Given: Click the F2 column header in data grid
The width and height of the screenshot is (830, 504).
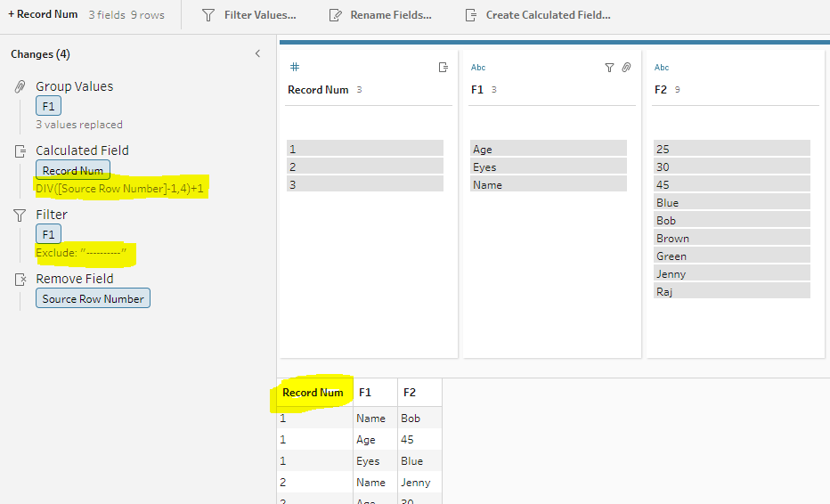Looking at the screenshot, I should click(x=411, y=393).
